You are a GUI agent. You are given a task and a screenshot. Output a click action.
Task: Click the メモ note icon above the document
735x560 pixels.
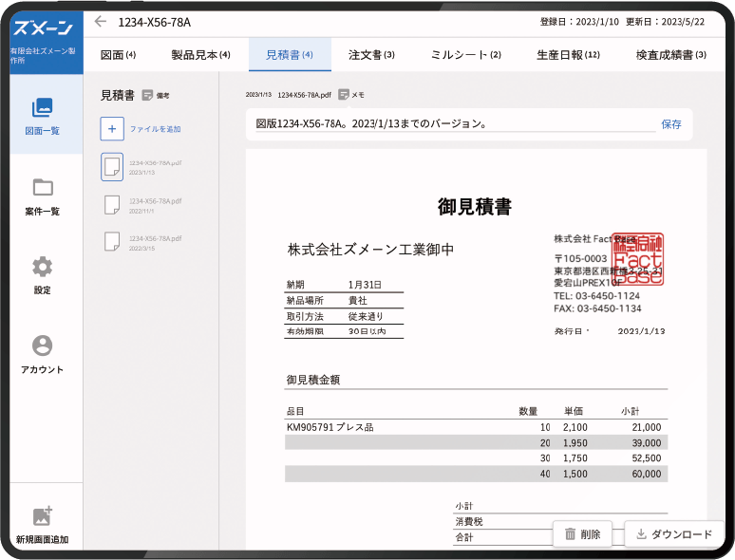pos(344,95)
